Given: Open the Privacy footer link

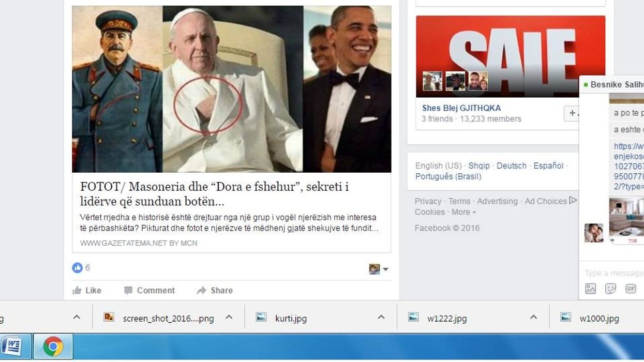Looking at the screenshot, I should pos(428,201).
